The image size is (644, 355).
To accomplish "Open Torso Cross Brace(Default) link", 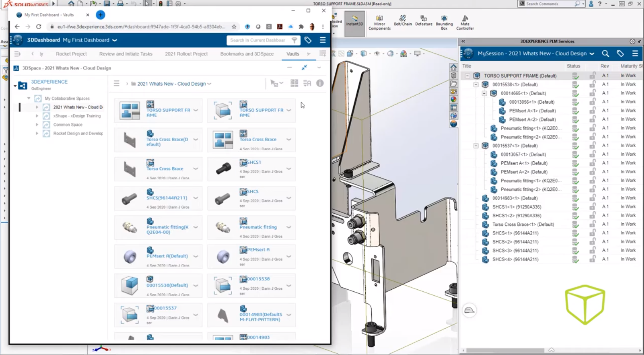I will [167, 142].
